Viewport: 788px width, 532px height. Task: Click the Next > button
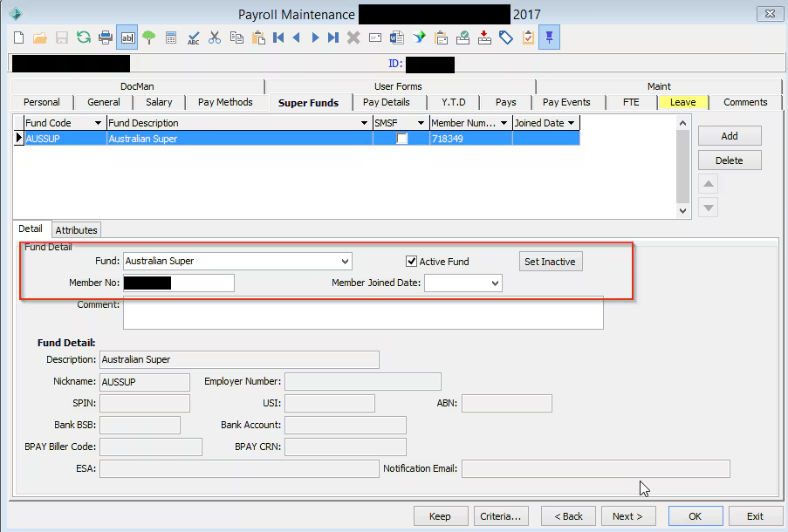coord(627,516)
